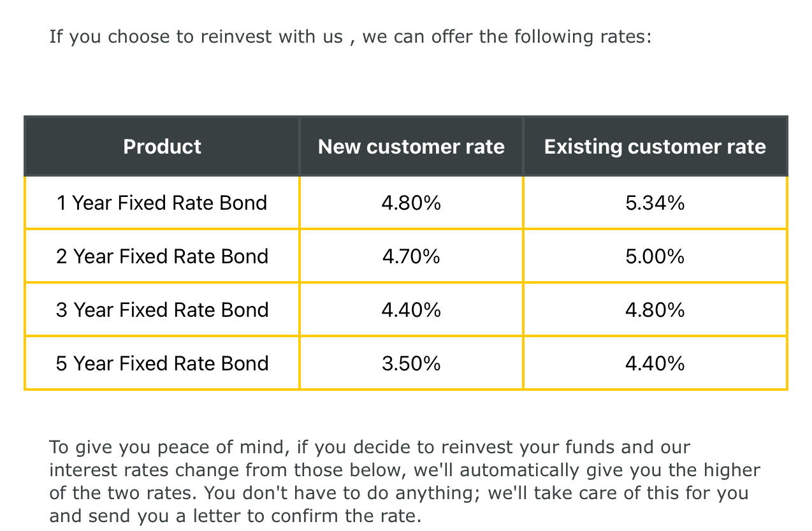The image size is (812, 531).
Task: Click the 3.50% new customer rate
Action: [411, 363]
